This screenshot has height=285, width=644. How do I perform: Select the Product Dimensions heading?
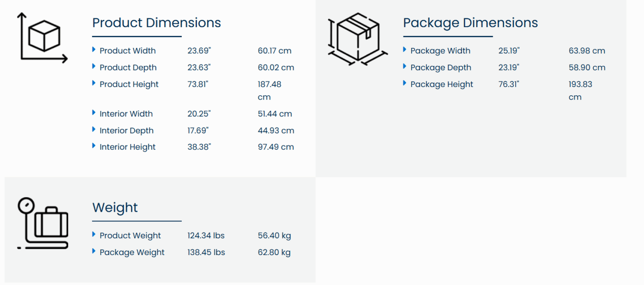(x=156, y=23)
